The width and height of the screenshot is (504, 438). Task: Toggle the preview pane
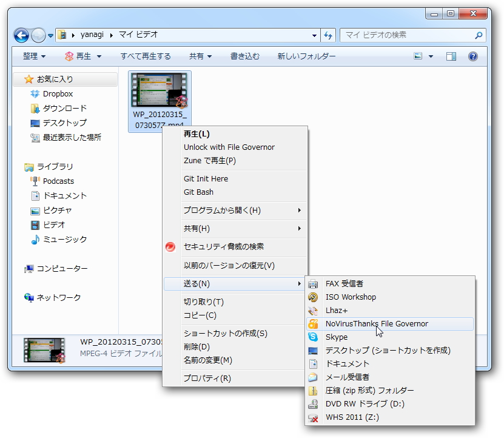click(450, 56)
